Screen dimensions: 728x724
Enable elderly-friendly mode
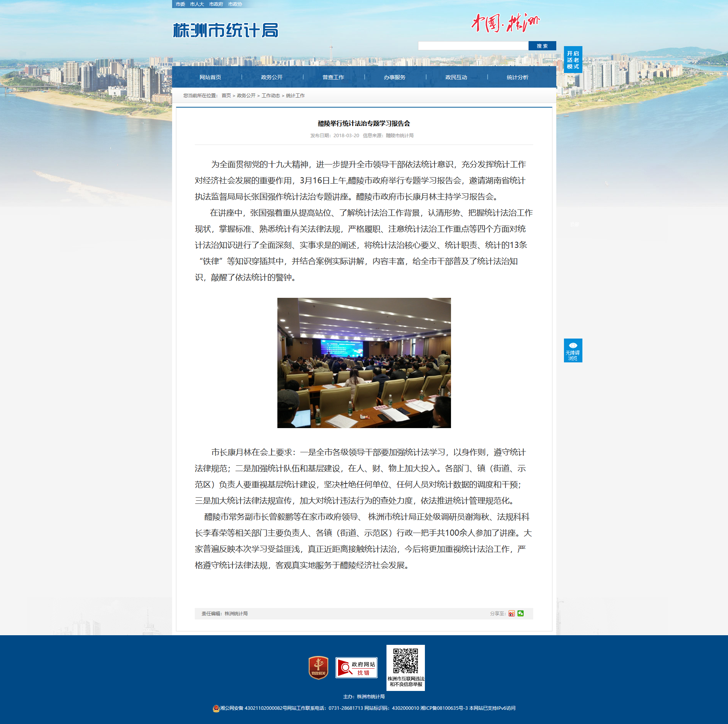click(x=573, y=60)
